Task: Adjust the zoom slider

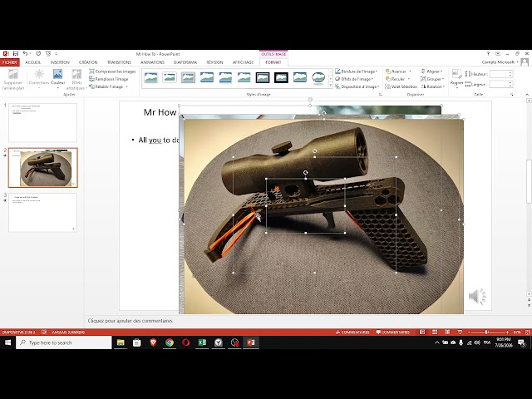Action: pyautogui.click(x=486, y=332)
